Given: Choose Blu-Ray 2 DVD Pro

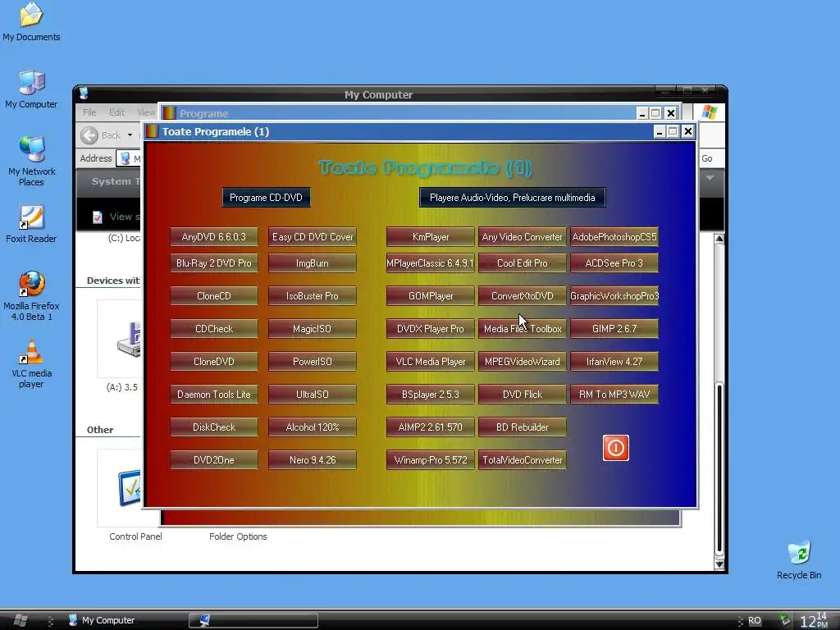Looking at the screenshot, I should point(214,263).
